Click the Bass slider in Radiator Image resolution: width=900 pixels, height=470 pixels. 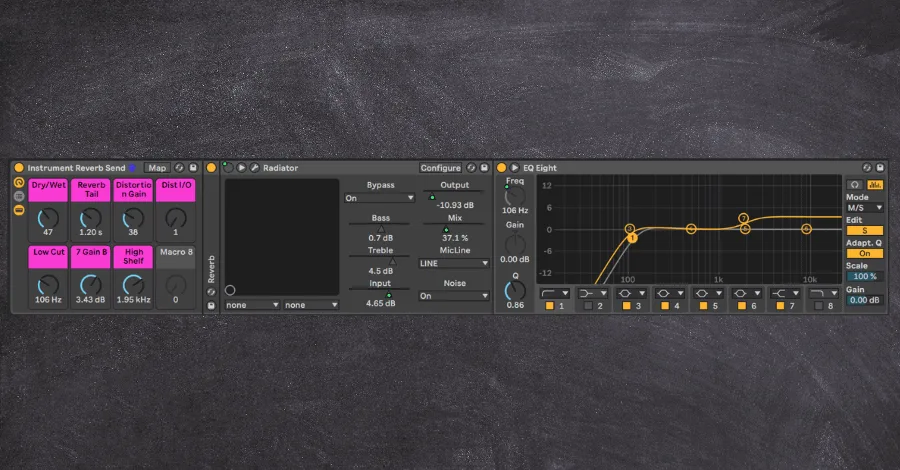tap(380, 228)
